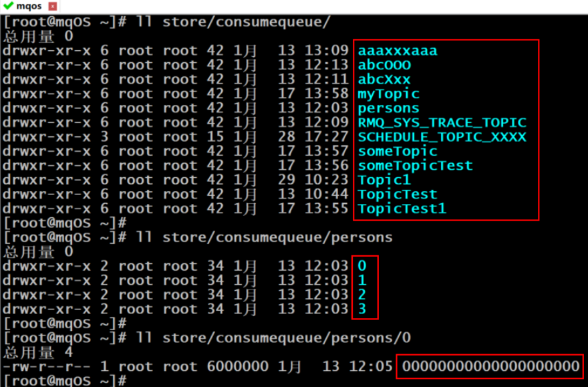The width and height of the screenshot is (588, 387).
Task: Click timestamp 13:09 on aaaxxxaaa row
Action: click(326, 51)
